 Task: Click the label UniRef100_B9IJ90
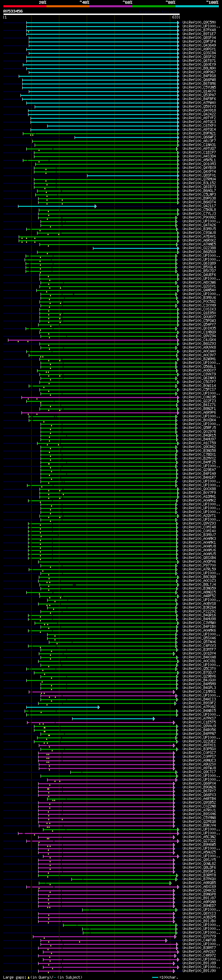pyautogui.click(x=199, y=971)
